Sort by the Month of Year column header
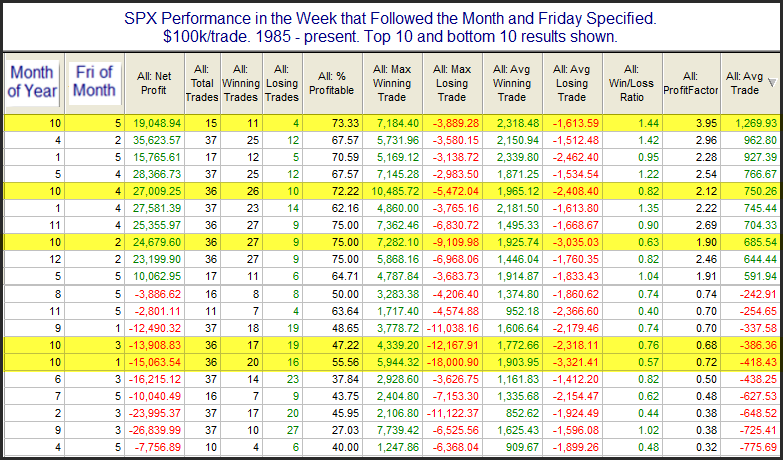 tap(33, 83)
